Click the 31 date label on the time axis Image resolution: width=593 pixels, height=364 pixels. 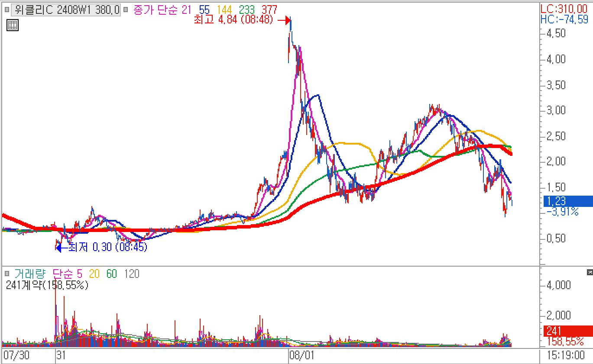61,356
